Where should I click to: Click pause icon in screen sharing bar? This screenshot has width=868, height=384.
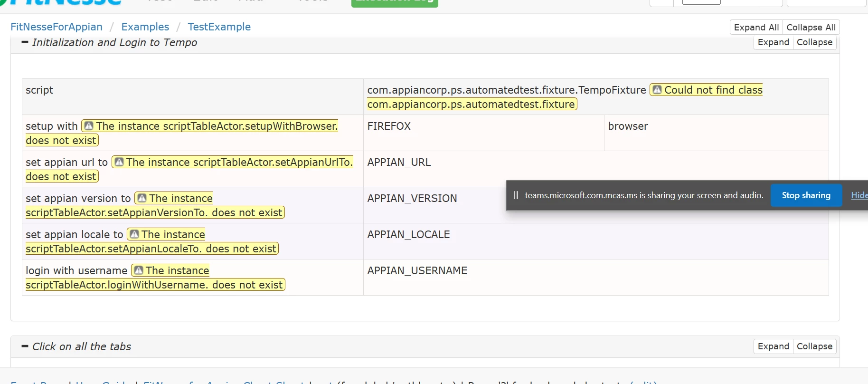(x=516, y=195)
